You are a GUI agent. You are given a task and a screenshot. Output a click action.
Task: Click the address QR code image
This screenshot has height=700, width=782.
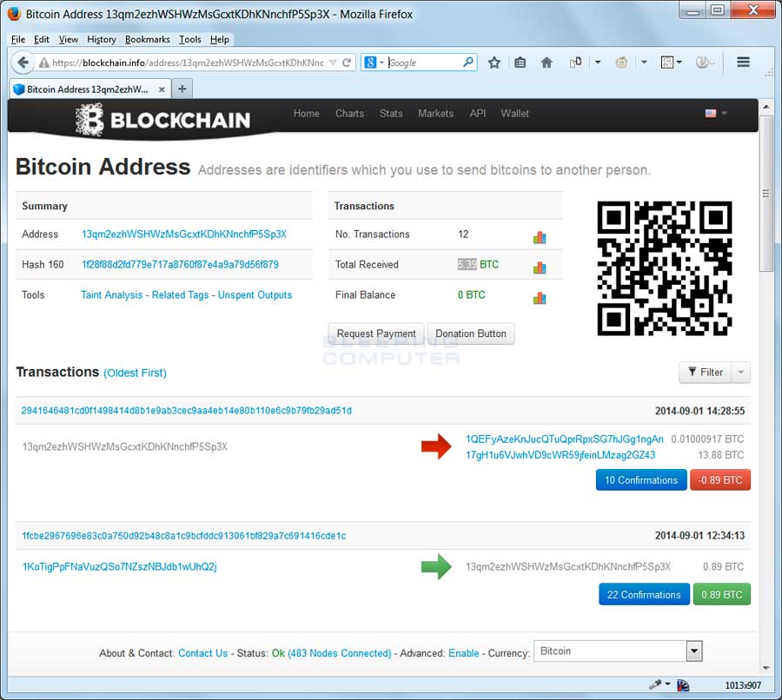665,268
